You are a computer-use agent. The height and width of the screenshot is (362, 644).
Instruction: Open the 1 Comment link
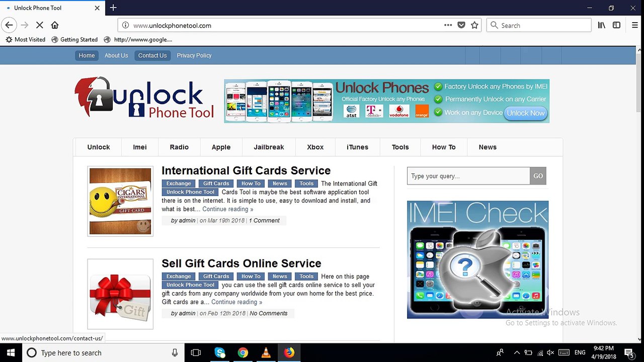point(264,220)
